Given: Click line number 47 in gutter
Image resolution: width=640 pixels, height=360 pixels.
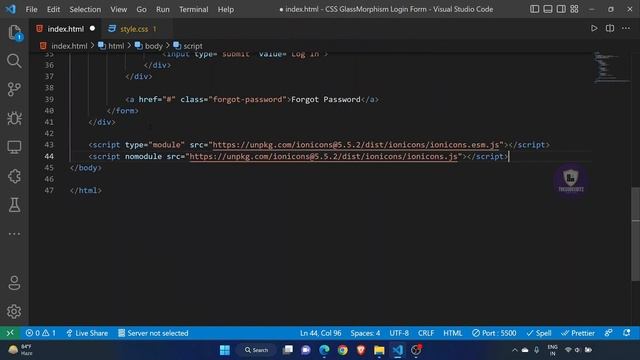Looking at the screenshot, I should click(x=49, y=191).
